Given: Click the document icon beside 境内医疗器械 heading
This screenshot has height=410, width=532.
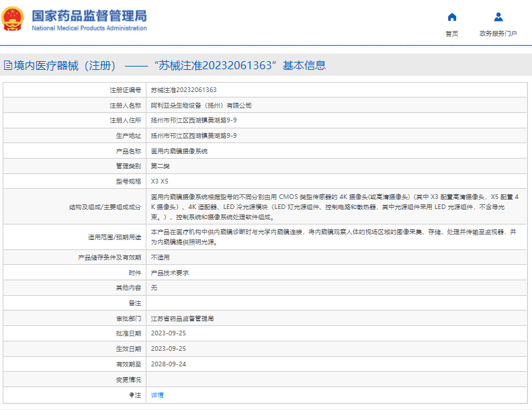Looking at the screenshot, I should pos(8,65).
